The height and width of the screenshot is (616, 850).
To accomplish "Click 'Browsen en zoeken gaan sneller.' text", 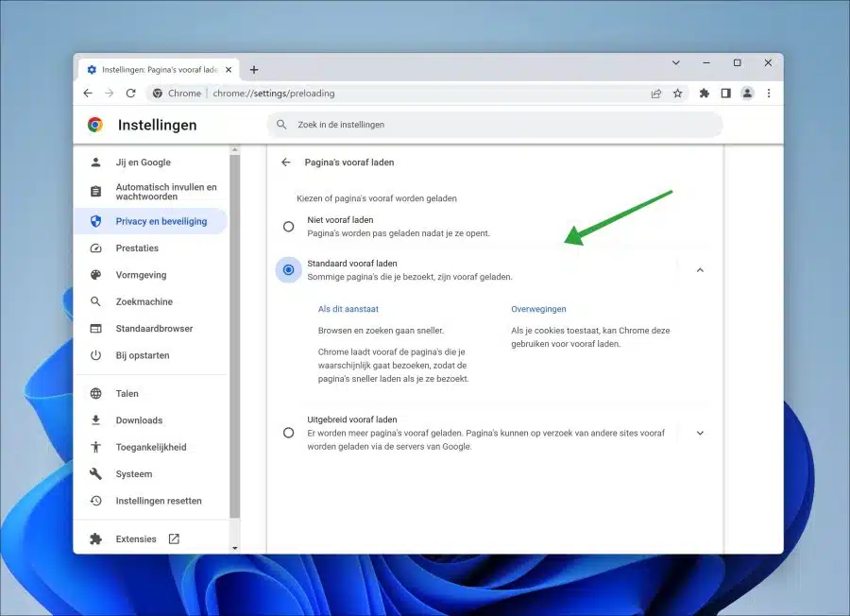I will click(x=382, y=331).
